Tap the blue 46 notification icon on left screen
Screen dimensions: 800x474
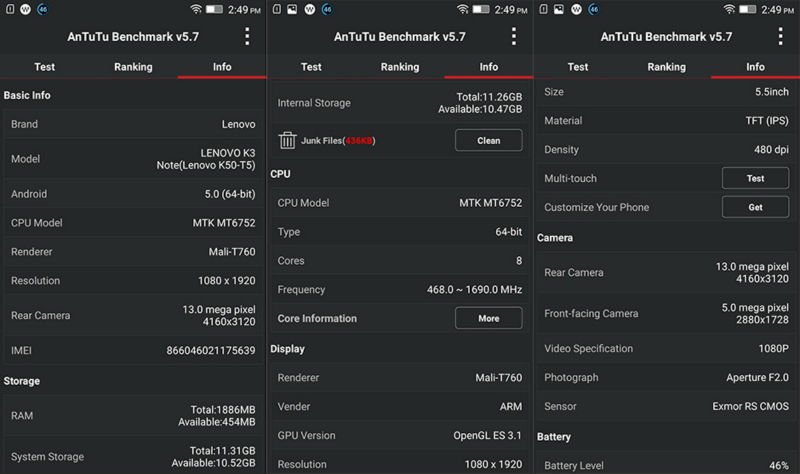click(x=43, y=9)
